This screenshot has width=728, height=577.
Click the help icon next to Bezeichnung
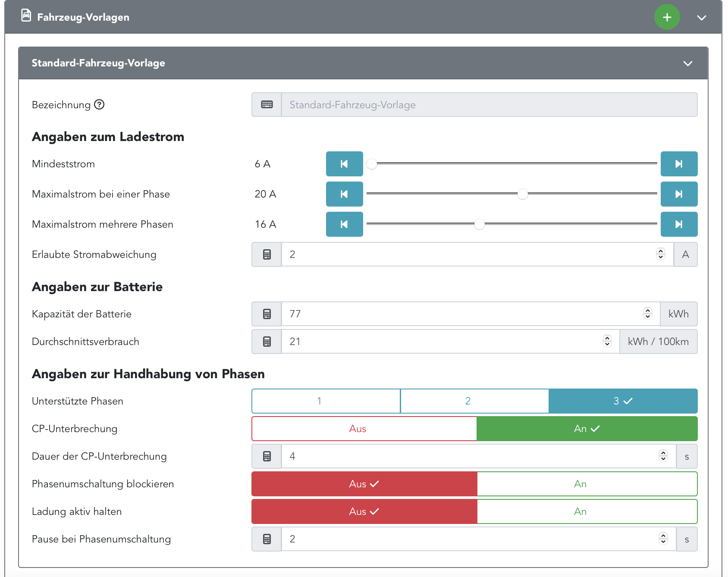99,105
